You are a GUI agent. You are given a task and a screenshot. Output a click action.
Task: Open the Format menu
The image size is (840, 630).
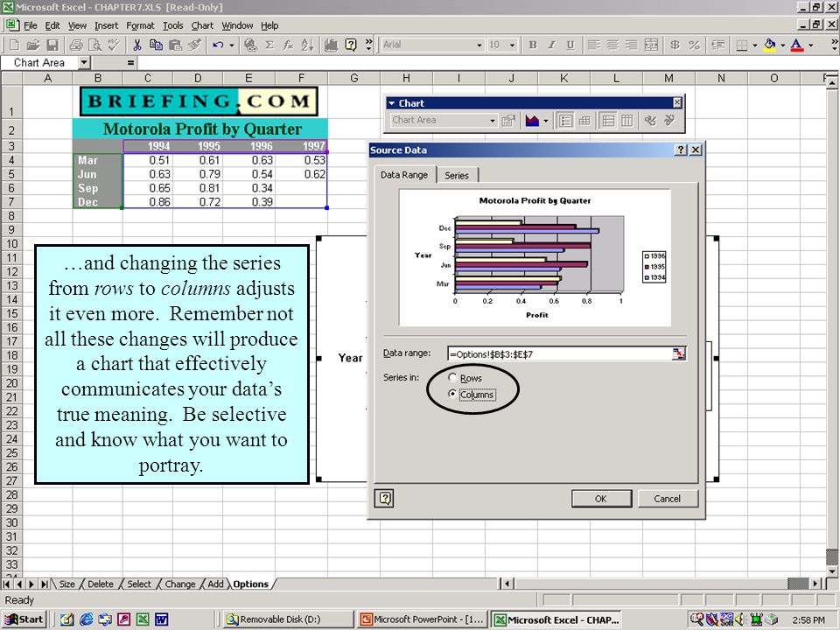click(x=140, y=25)
